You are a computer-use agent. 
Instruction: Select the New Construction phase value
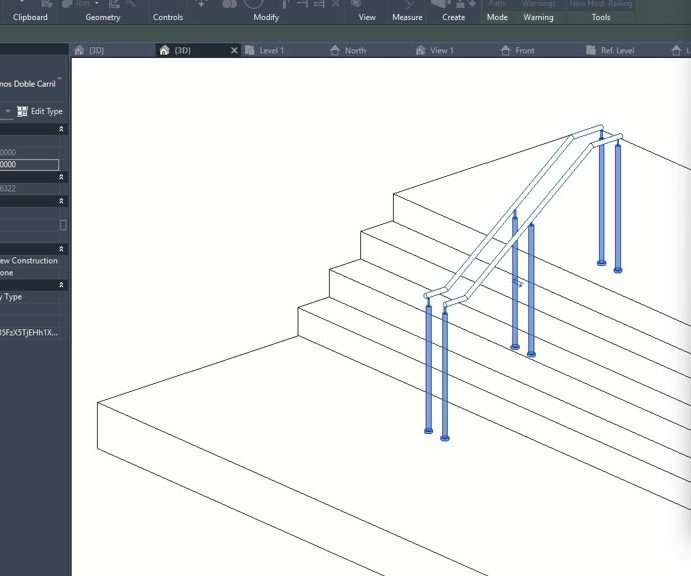pos(29,260)
